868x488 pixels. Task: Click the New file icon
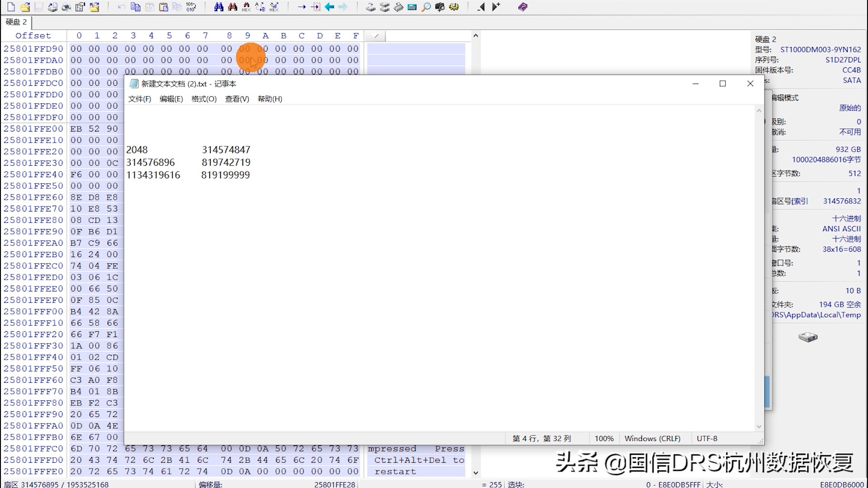(x=11, y=7)
